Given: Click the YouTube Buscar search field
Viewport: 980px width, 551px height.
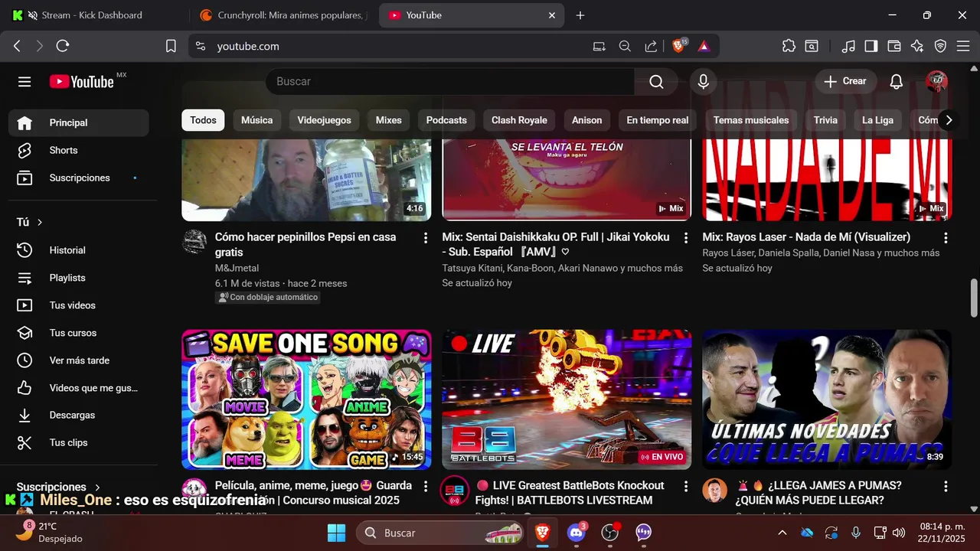Looking at the screenshot, I should pos(449,82).
